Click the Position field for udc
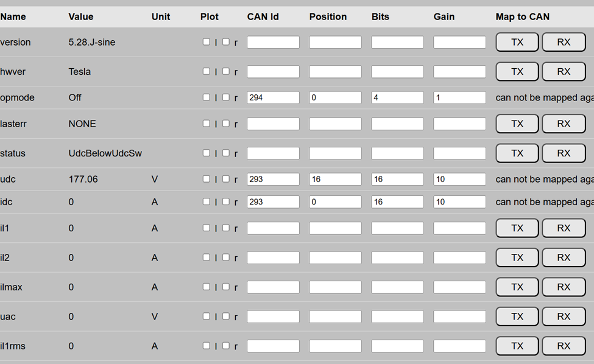This screenshot has width=594, height=364. click(x=335, y=179)
